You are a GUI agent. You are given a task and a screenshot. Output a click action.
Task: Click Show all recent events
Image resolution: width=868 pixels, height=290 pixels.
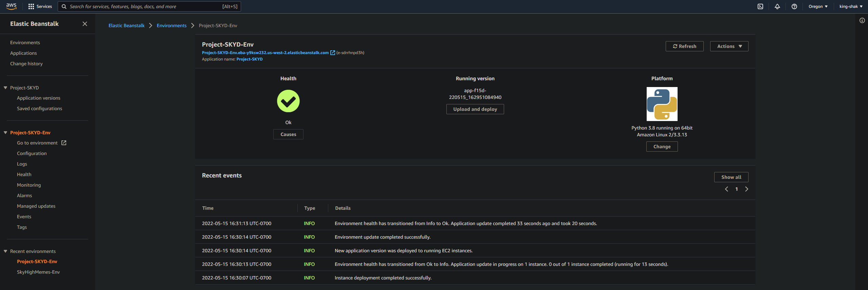click(x=731, y=177)
